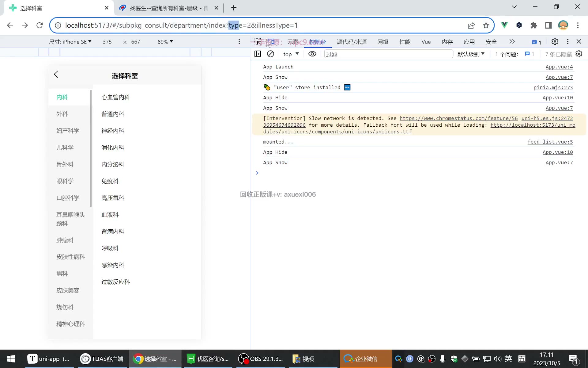This screenshot has height=368, width=588.
Task: Open DevTools more options menu
Action: pos(568,41)
